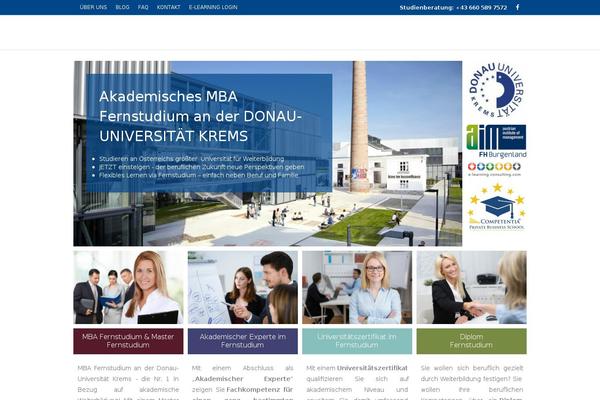Click the Facebook icon in the top bar
This screenshot has height=400, width=600.
(517, 7)
